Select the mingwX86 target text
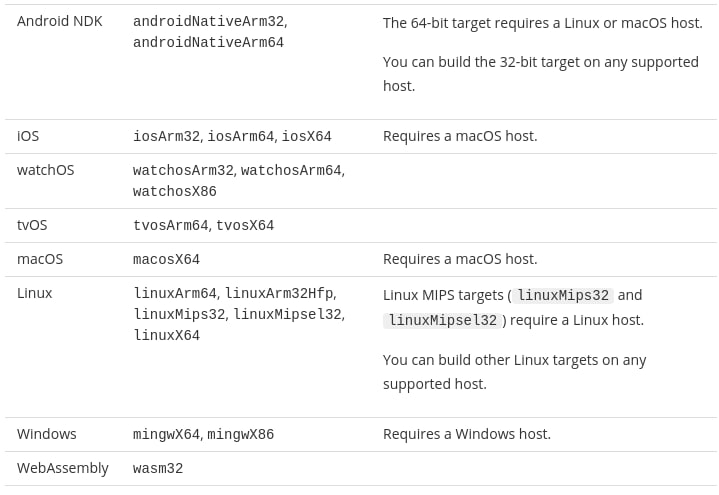This screenshot has height=495, width=719. (x=241, y=434)
